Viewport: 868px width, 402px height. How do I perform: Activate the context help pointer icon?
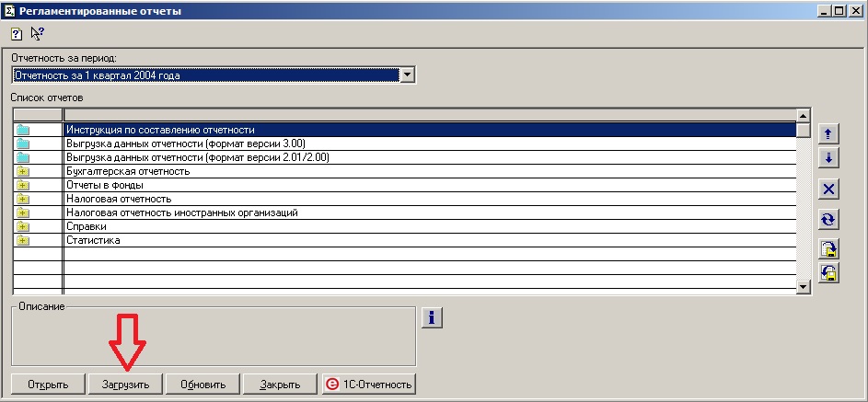(38, 34)
